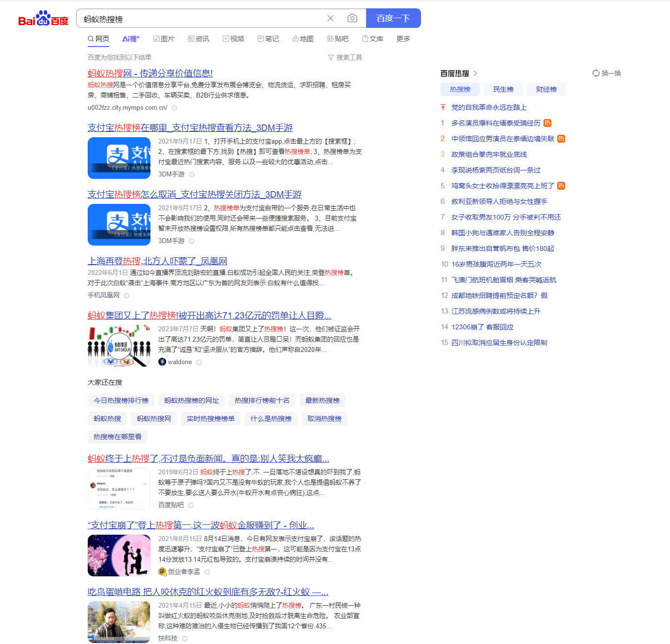Open pinned topic 党的自我革命永远在路上
The height and width of the screenshot is (644, 670).
point(489,107)
